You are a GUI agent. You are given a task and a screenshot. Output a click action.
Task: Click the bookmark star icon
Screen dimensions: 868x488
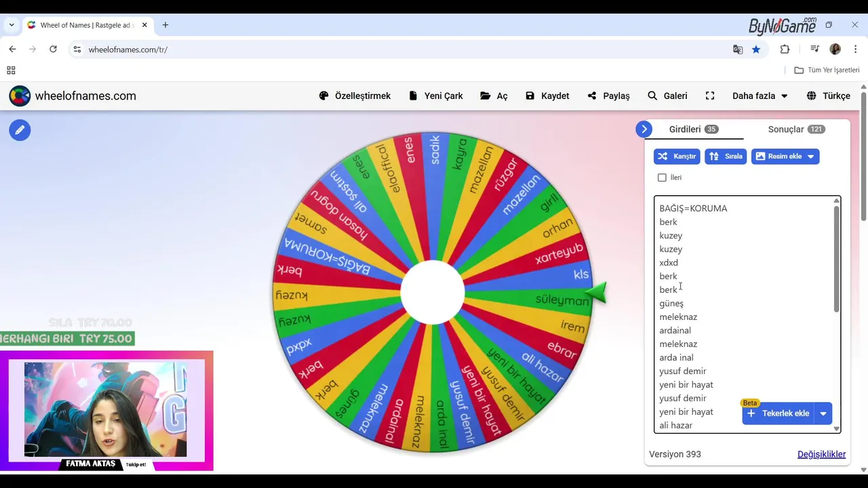click(756, 49)
